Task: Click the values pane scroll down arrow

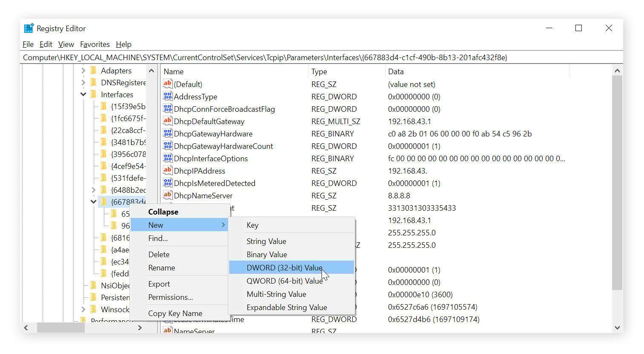Action: point(617,328)
